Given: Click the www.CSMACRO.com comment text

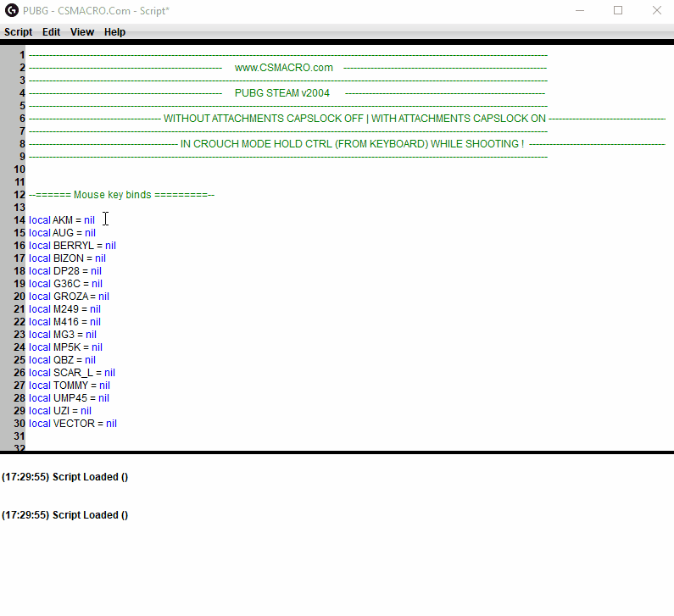Looking at the screenshot, I should (x=284, y=68).
